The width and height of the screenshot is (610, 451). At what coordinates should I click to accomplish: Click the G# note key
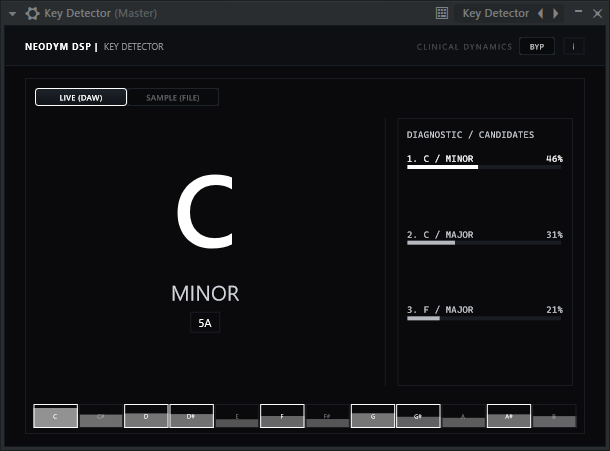[418, 416]
